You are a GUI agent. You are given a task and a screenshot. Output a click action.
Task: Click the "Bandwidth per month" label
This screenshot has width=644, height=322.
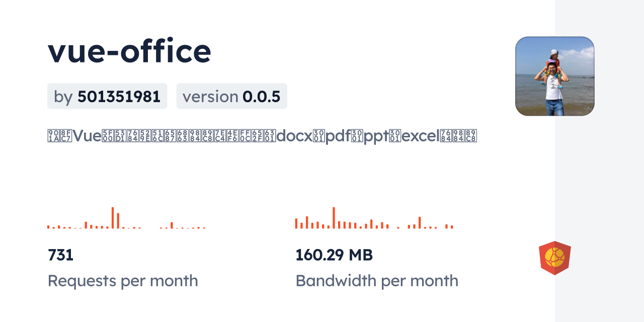(x=377, y=281)
